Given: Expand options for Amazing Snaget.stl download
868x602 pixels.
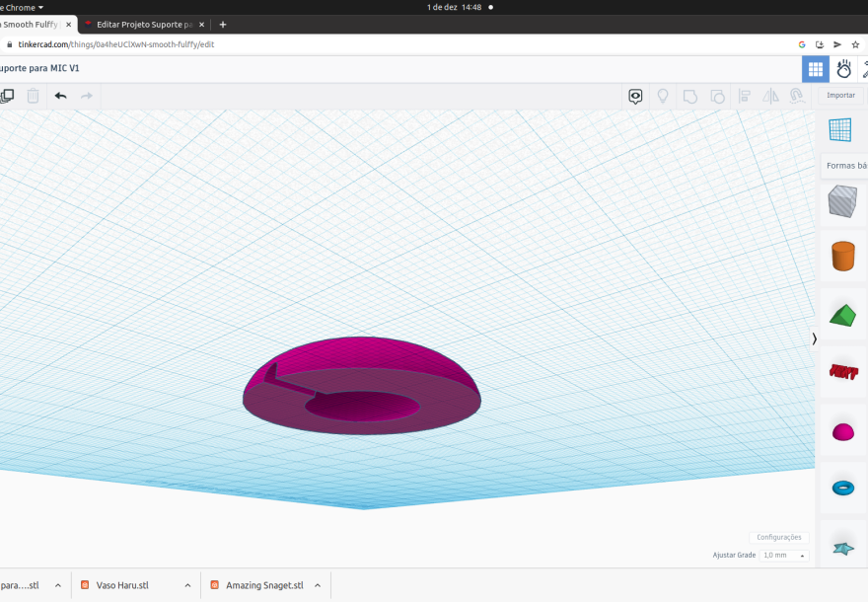Looking at the screenshot, I should [318, 585].
